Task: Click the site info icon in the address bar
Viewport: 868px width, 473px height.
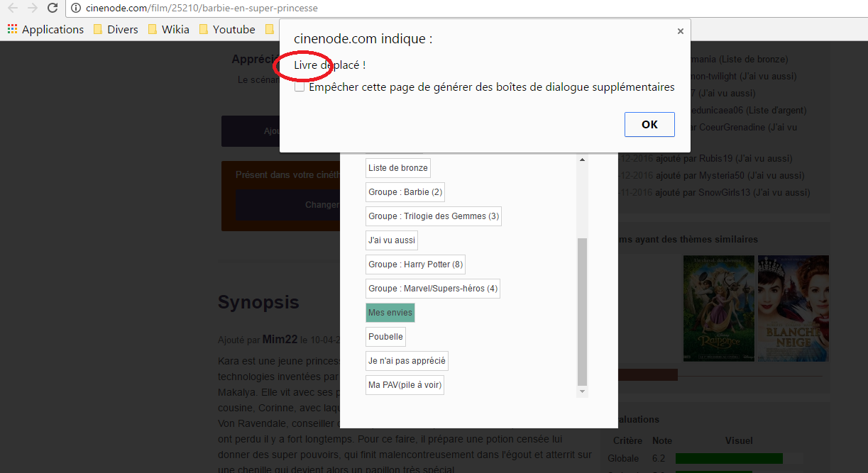Action: tap(77, 9)
